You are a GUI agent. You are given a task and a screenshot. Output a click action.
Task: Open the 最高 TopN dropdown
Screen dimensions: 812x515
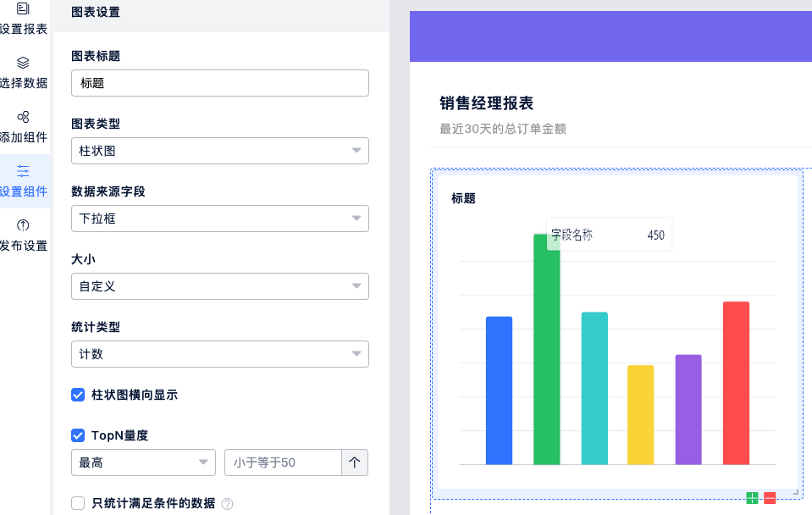point(143,462)
